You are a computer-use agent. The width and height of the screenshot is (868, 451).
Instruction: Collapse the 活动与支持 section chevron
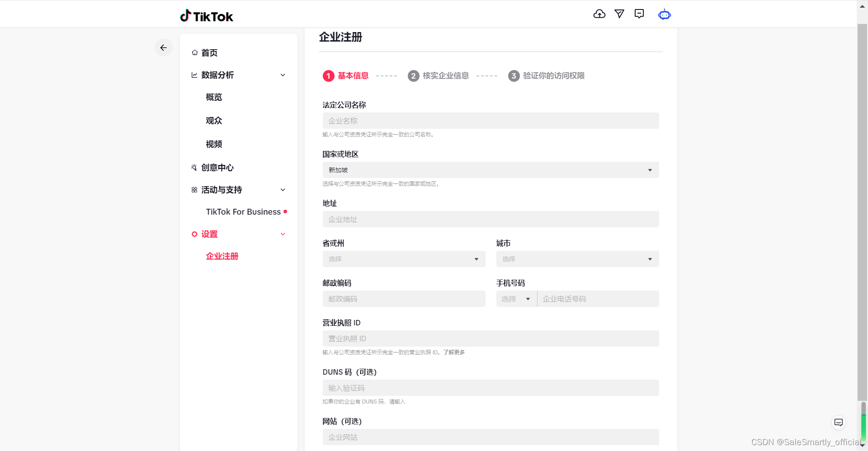[283, 190]
